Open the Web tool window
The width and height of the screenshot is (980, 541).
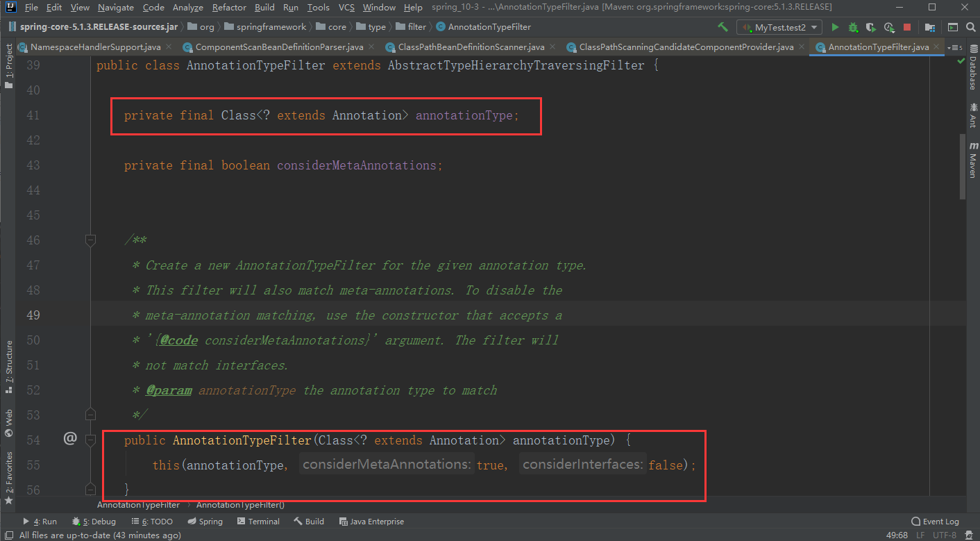pyautogui.click(x=8, y=423)
